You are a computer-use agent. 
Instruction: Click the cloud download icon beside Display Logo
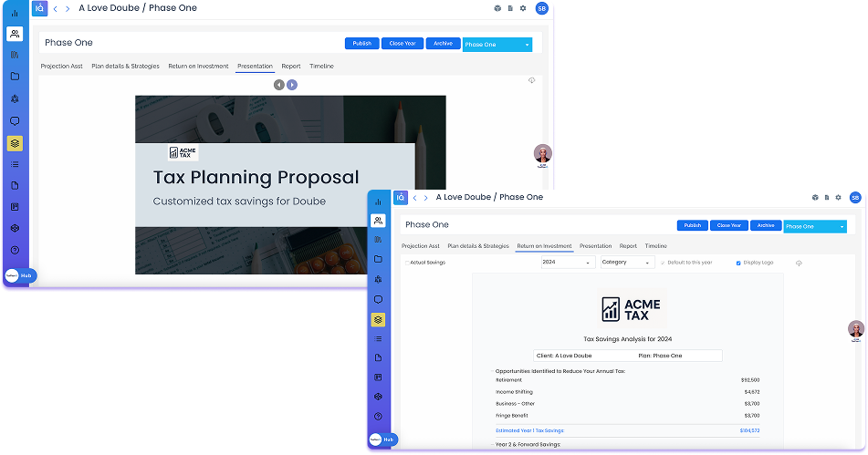coord(799,263)
